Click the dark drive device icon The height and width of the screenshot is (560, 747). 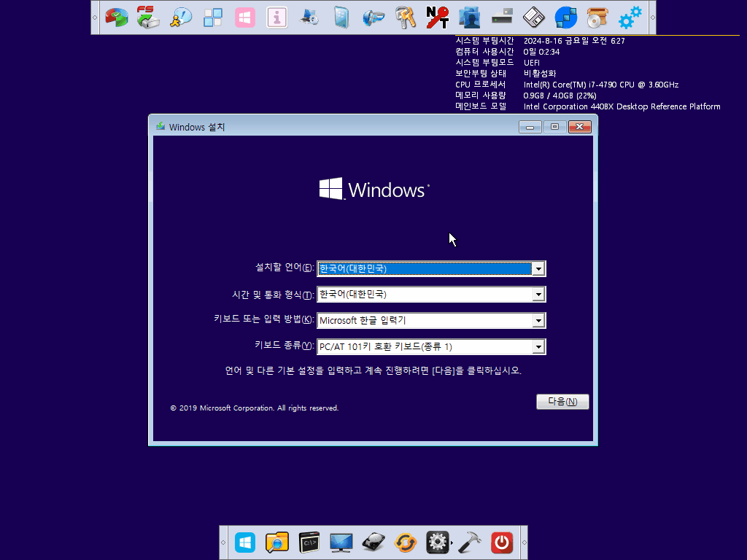pos(502,17)
